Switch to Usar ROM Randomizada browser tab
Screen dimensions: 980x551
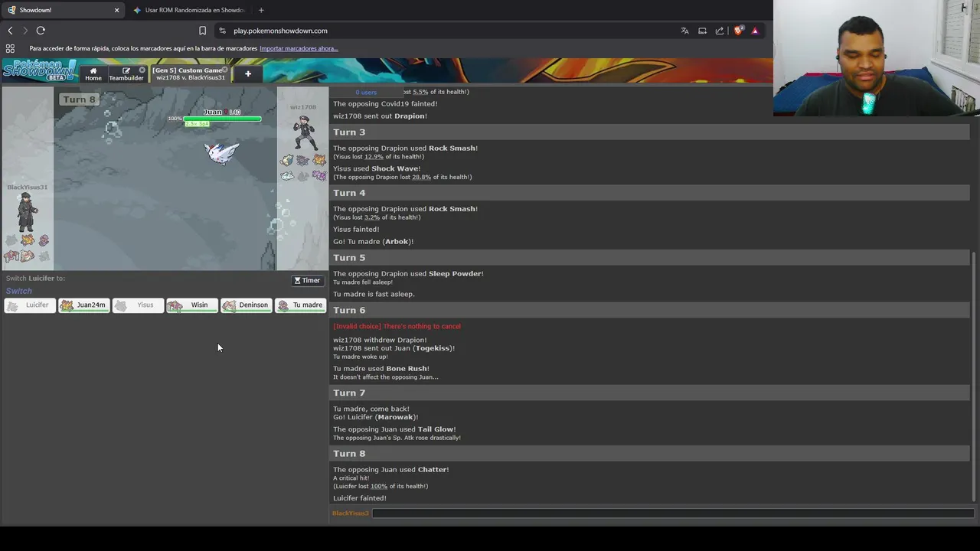[x=189, y=10]
